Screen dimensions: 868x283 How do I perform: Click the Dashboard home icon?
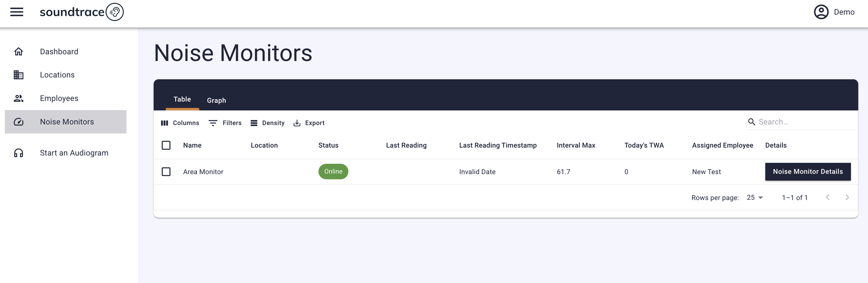pos(19,52)
